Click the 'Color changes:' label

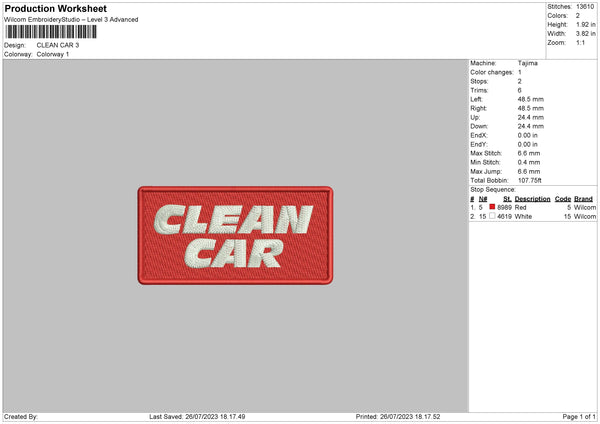[x=492, y=72]
